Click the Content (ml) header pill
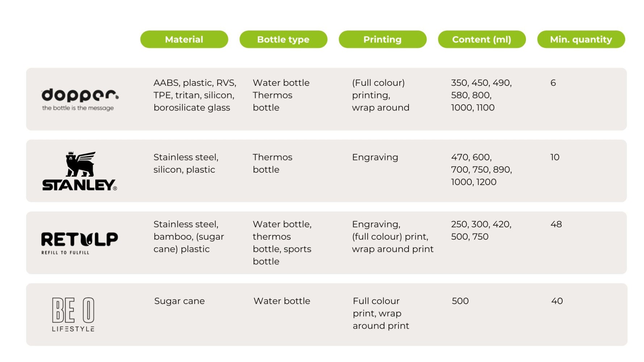The height and width of the screenshot is (362, 644). click(482, 39)
